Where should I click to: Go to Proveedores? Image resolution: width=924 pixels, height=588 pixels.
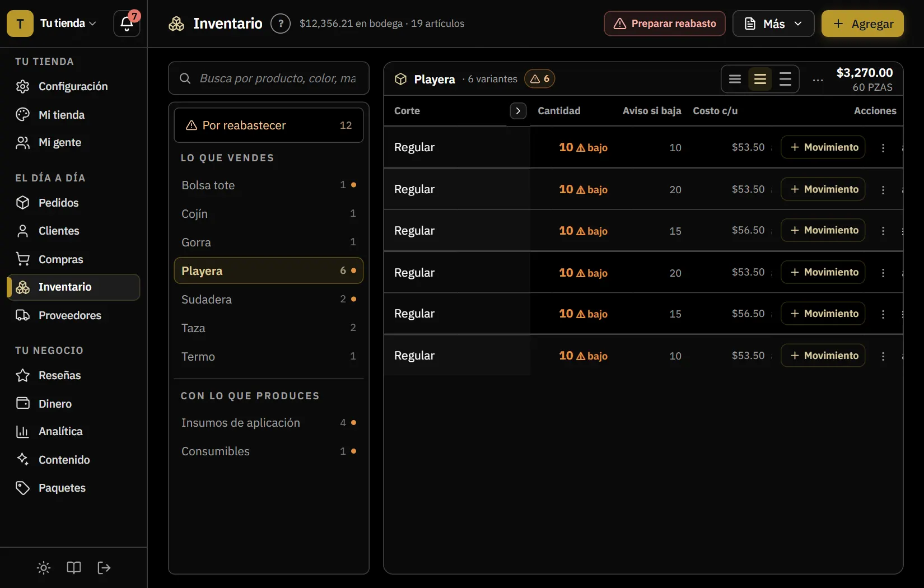click(x=73, y=315)
